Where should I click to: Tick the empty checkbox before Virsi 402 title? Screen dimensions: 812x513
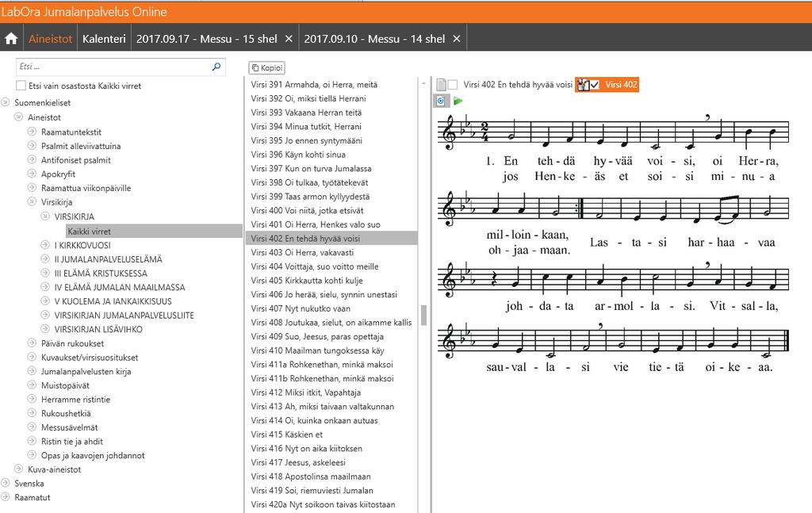[x=453, y=84]
